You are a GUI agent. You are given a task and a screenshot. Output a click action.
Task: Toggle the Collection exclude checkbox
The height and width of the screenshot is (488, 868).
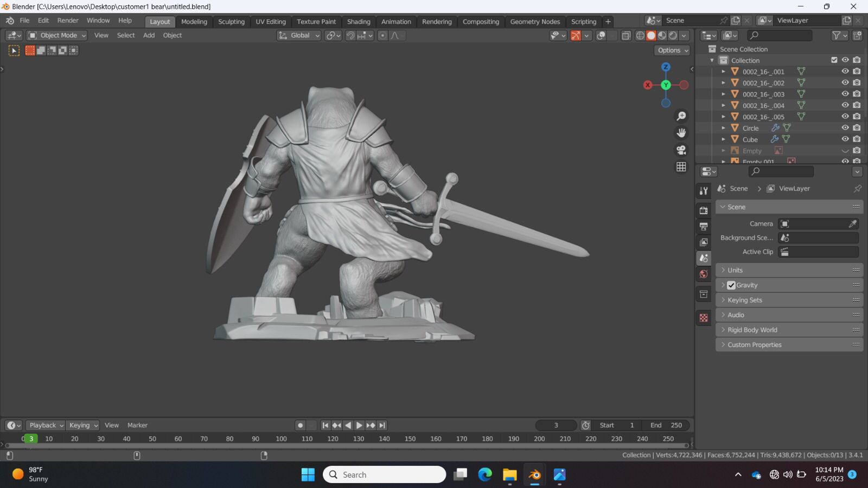tap(834, 60)
